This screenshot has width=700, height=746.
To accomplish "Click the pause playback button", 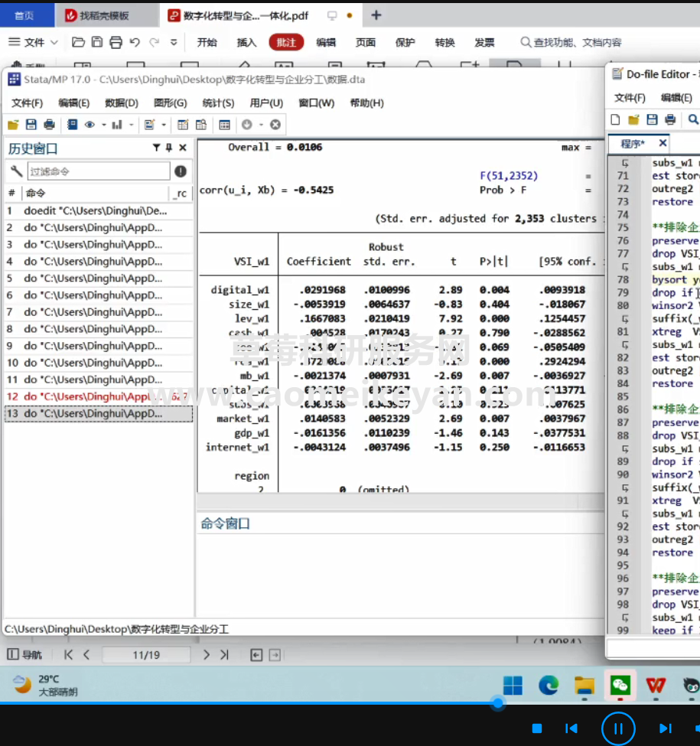I will [618, 728].
